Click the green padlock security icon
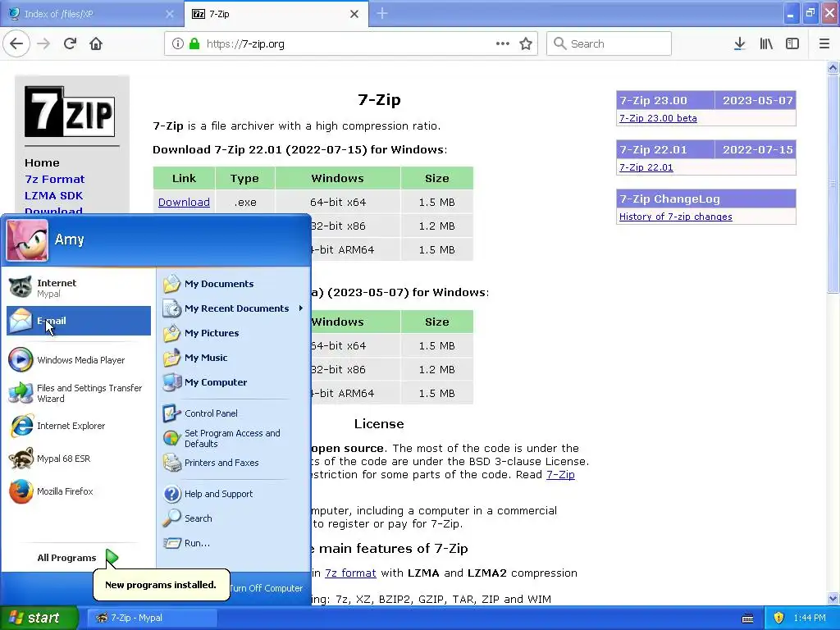Viewport: 840px width, 630px height. (x=194, y=43)
